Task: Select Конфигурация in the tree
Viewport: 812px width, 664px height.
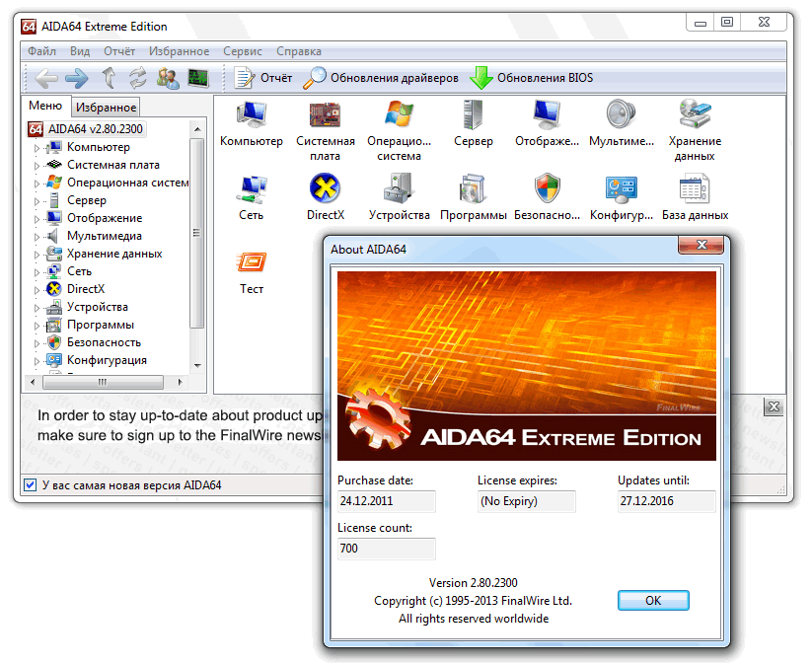Action: 107,360
